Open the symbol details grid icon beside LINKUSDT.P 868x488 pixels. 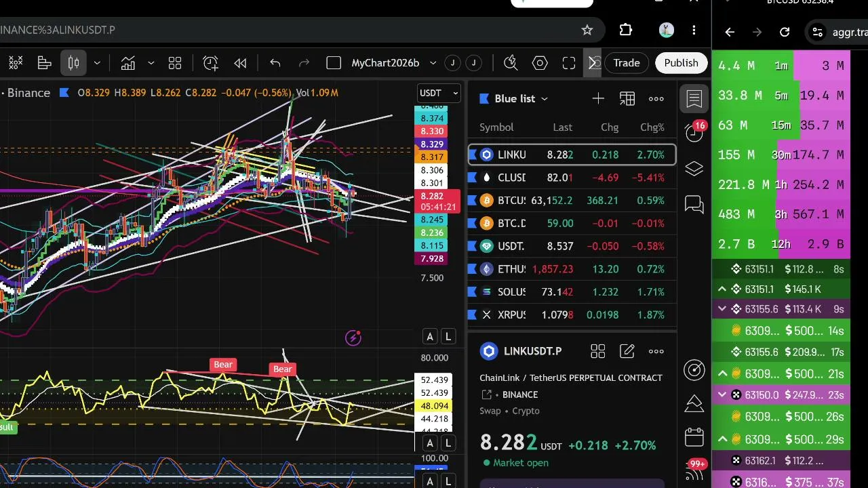tap(597, 351)
